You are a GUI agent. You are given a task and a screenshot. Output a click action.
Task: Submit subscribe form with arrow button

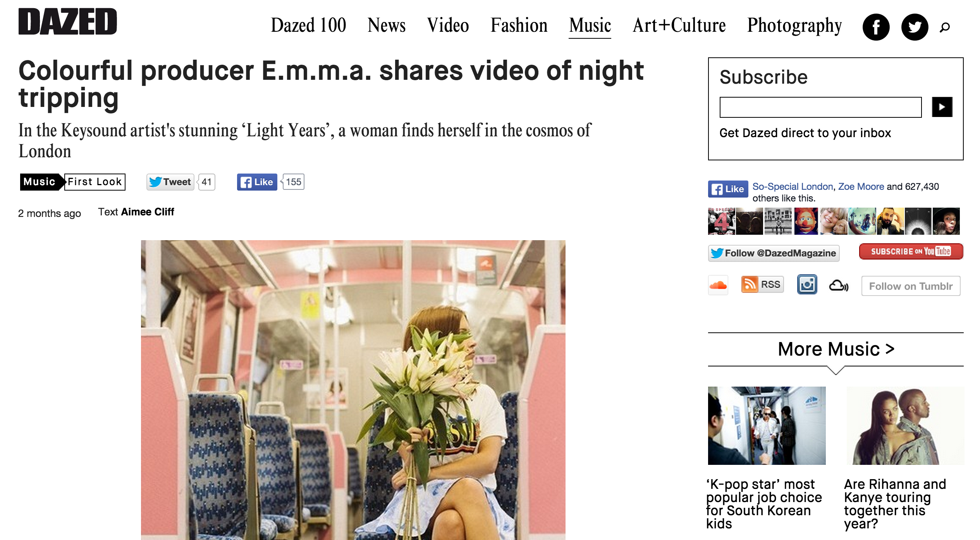coord(942,107)
